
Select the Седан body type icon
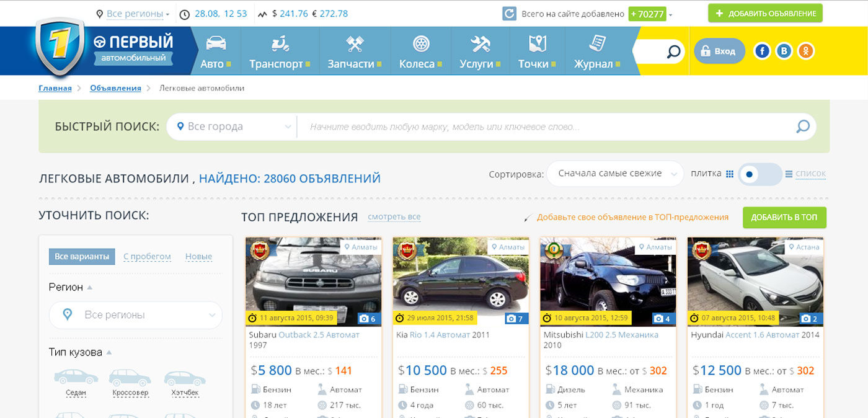(76, 376)
